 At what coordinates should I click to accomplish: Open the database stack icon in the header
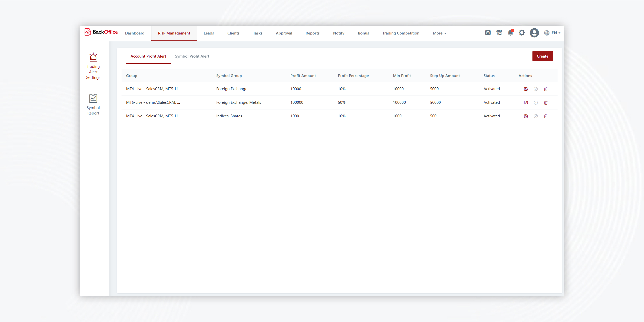tap(488, 33)
